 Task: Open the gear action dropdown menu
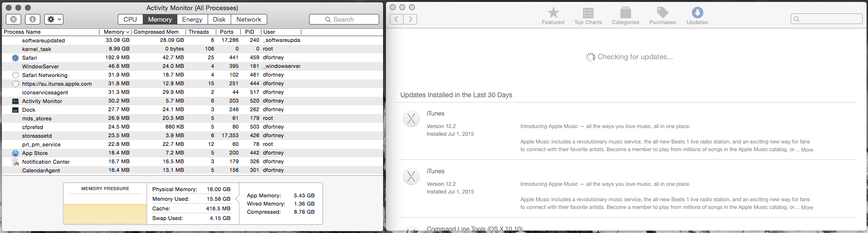coord(53,19)
